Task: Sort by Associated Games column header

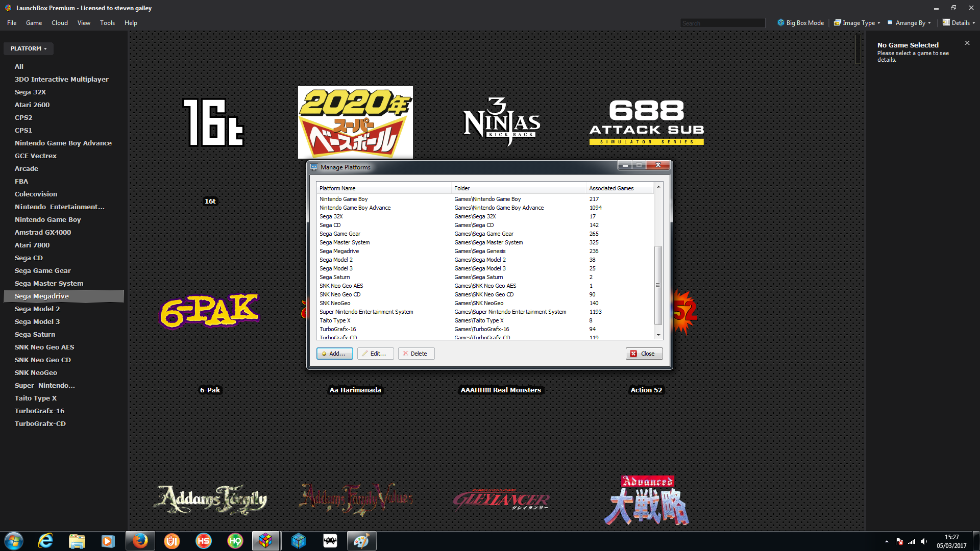Action: point(620,188)
